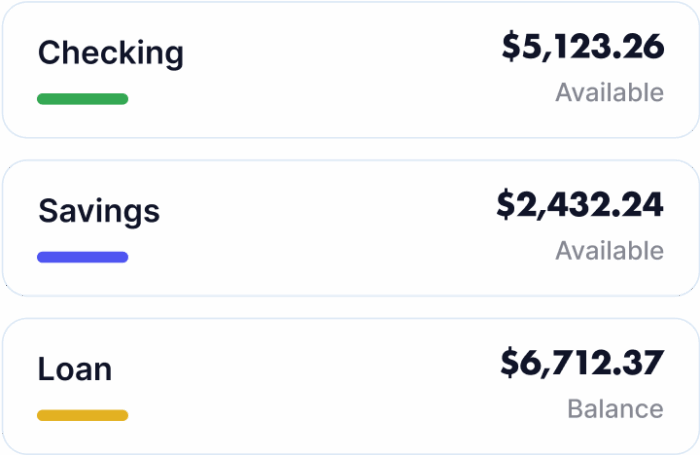
Task: Click the Loan account label
Action: coord(75,369)
